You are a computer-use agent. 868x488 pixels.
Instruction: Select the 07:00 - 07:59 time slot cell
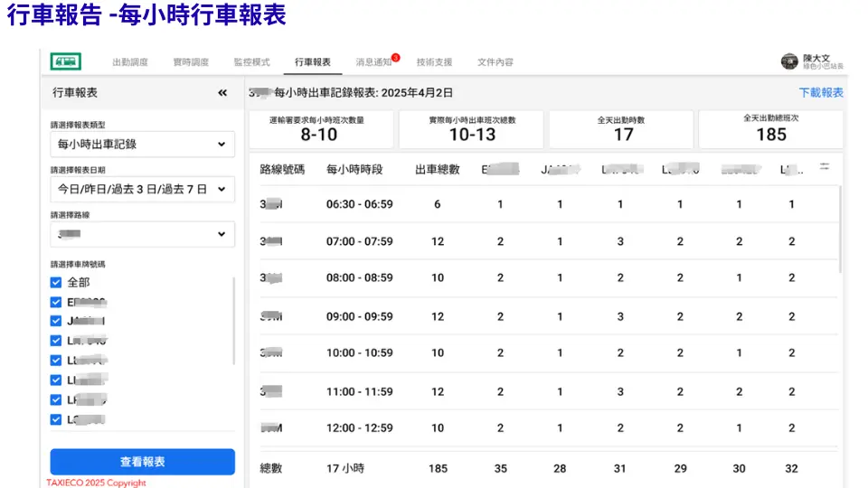359,241
